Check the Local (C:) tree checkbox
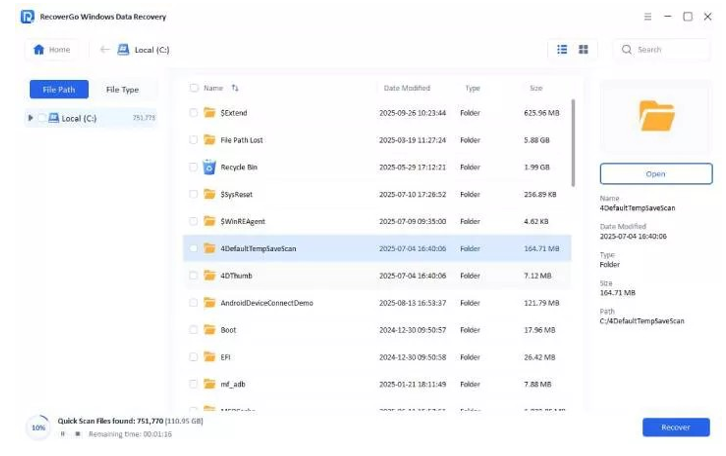726x456 pixels. [42, 118]
